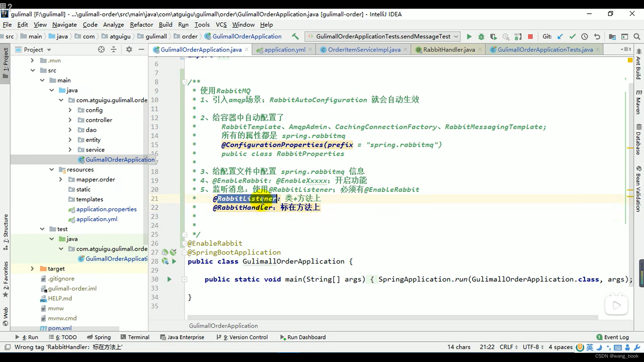Locate current file in Project panel
Screen dimensions: 644x362
101,49
